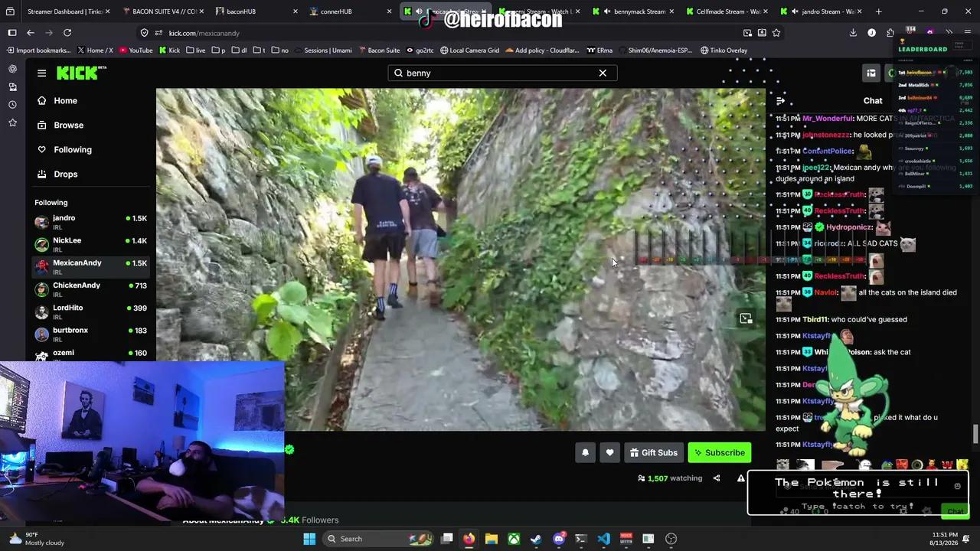This screenshot has height=551, width=980.
Task: Switch to the connerHUB tab
Action: [351, 11]
